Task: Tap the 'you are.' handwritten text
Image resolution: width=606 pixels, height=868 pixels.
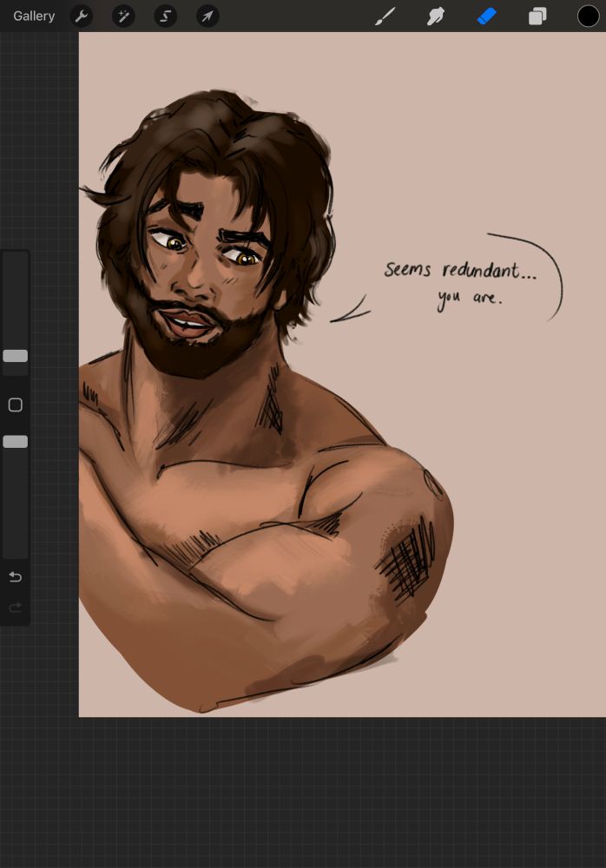Action: [469, 299]
